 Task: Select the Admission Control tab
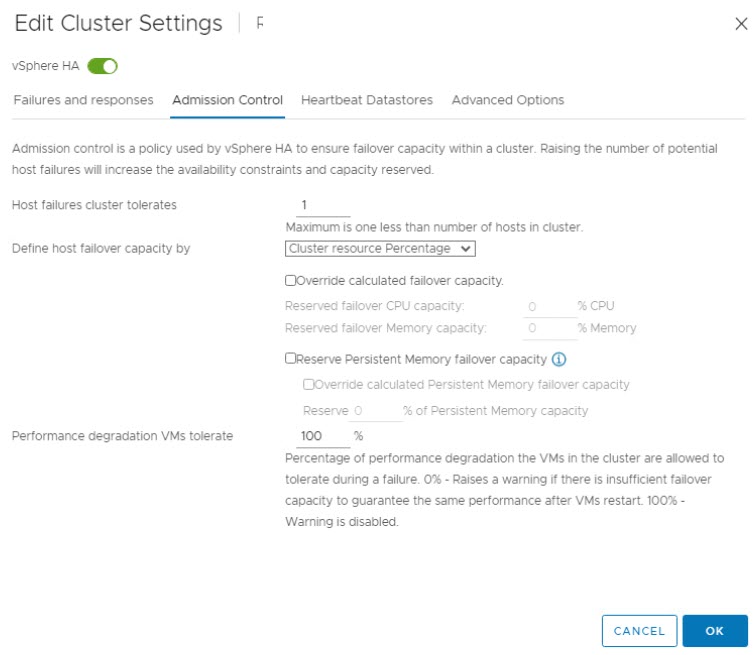tap(228, 100)
